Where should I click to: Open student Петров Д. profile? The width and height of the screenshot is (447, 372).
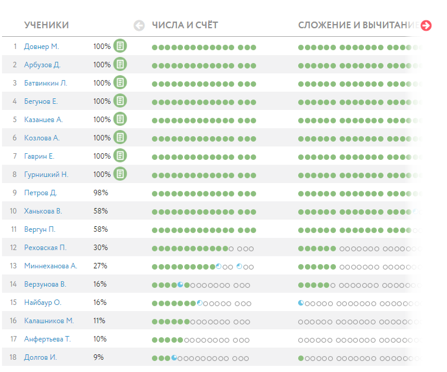pyautogui.click(x=40, y=193)
